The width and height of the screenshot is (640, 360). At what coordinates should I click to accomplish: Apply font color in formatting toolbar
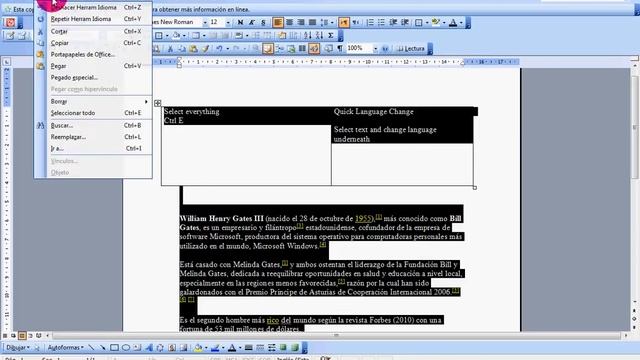tap(453, 22)
